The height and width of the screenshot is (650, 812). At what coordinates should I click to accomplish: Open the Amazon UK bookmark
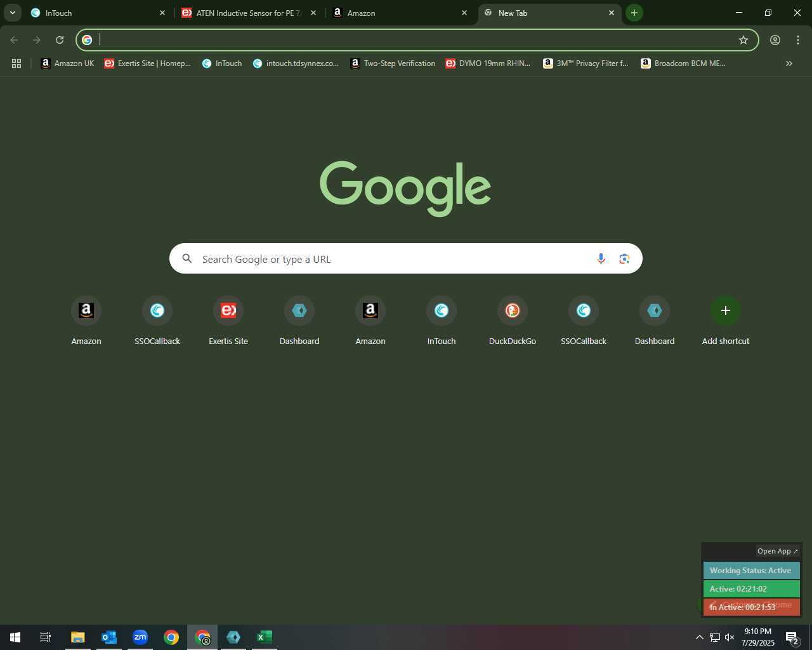point(67,63)
